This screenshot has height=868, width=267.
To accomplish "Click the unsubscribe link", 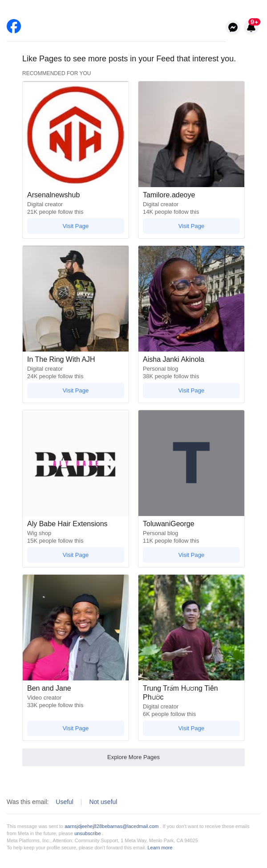I will pos(88,833).
